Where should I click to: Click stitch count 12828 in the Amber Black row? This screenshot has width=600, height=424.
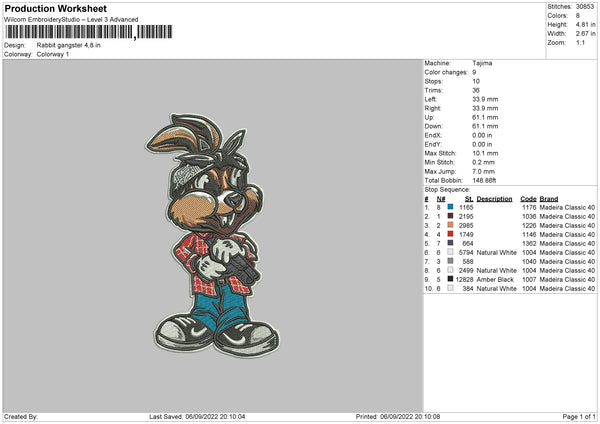click(x=465, y=279)
